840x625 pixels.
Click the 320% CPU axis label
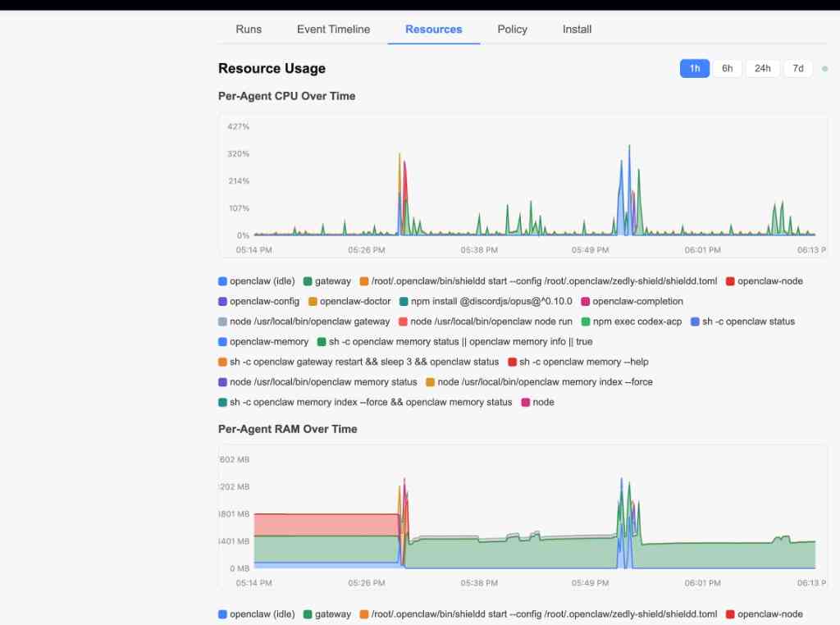click(239, 154)
